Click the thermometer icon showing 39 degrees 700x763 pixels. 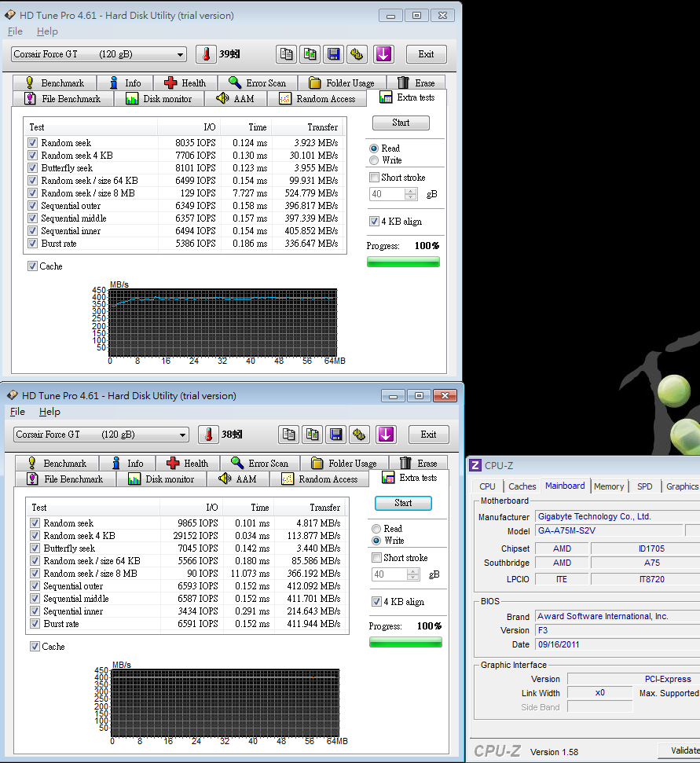click(207, 54)
